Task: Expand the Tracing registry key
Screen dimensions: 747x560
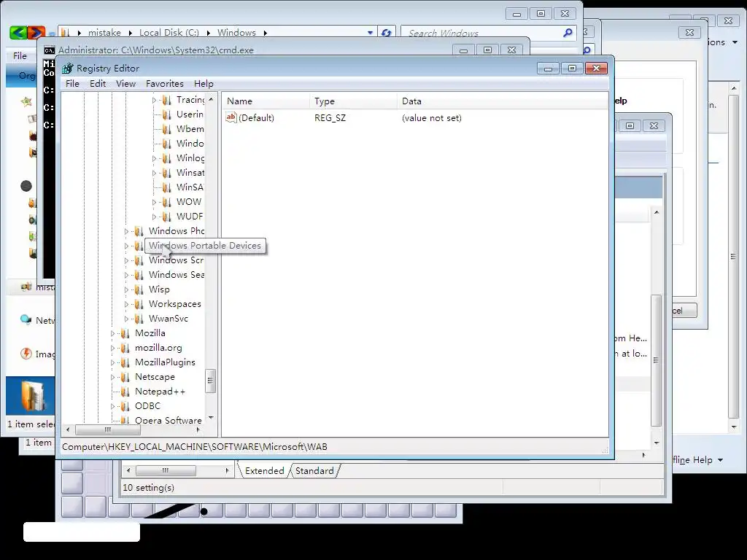Action: point(154,100)
